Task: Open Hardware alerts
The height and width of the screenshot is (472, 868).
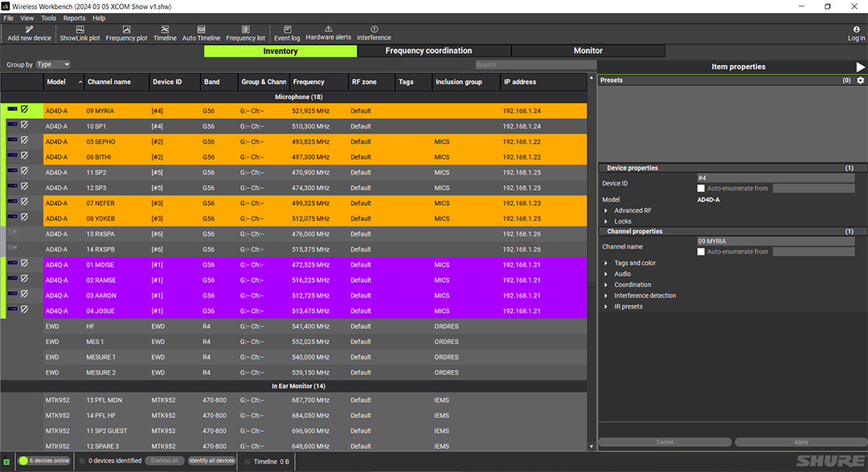Action: [x=328, y=33]
